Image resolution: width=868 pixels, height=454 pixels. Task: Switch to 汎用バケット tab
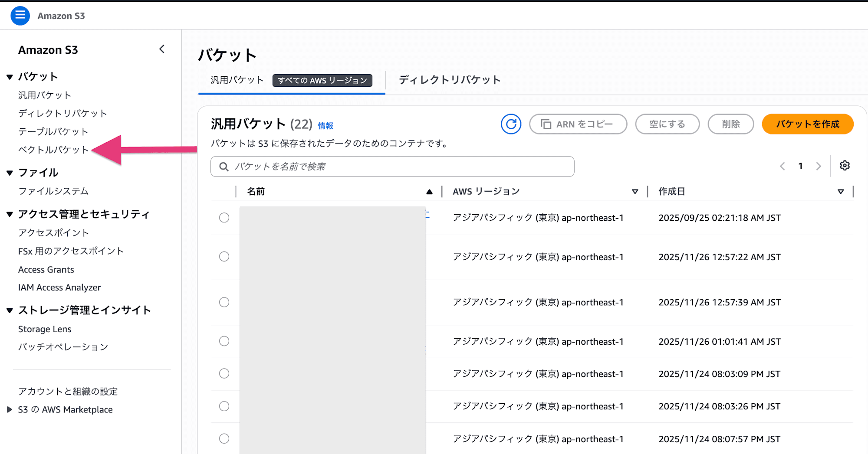tap(237, 80)
